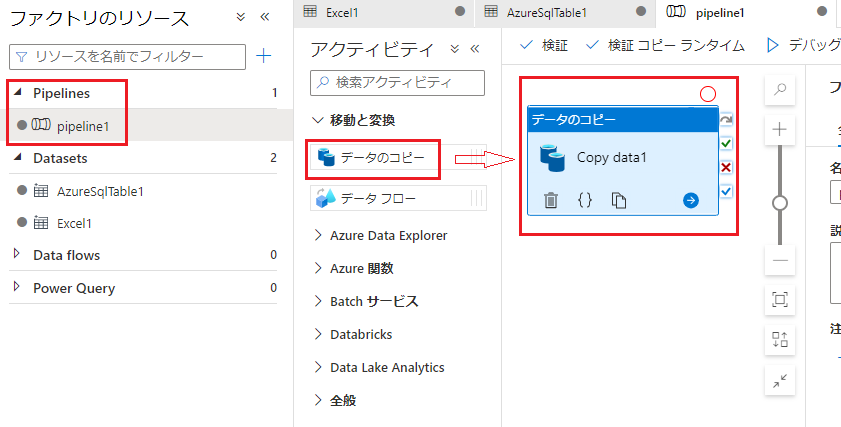Click the Data flows count 0
The image size is (841, 427).
point(274,255)
